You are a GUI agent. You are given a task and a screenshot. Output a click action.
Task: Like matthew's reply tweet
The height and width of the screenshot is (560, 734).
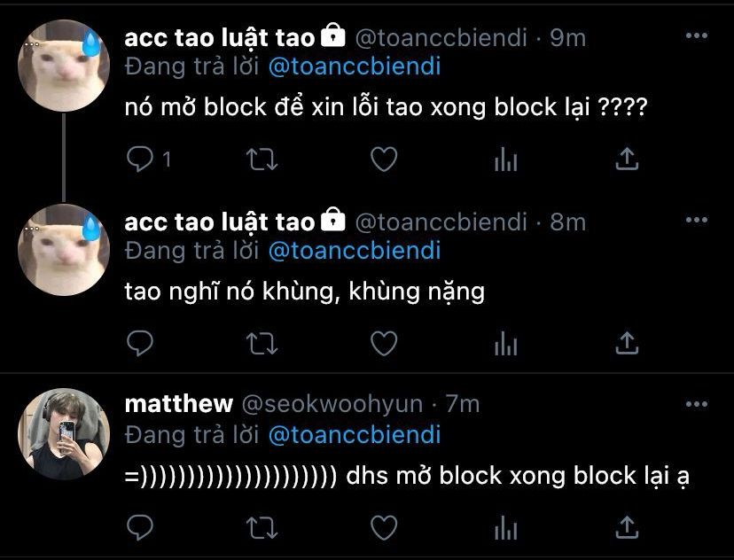[385, 527]
